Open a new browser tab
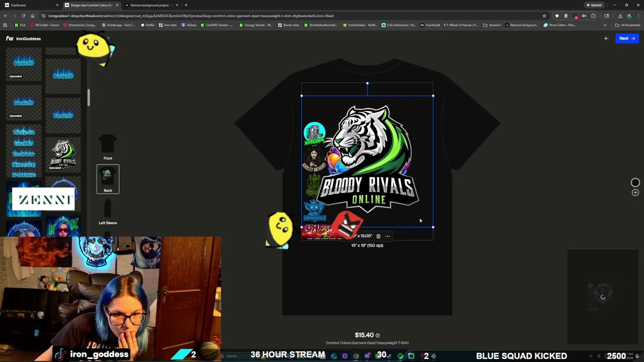Image resolution: width=644 pixels, height=362 pixels. pos(186,5)
